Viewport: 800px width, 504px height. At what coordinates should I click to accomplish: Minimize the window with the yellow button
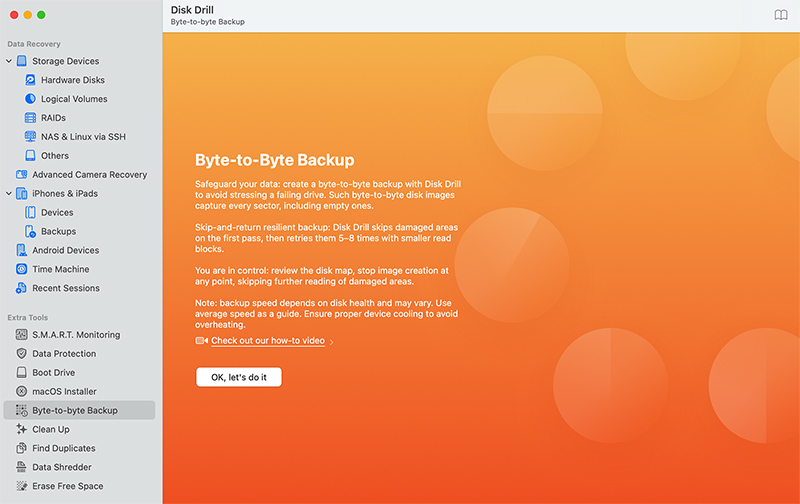click(28, 15)
